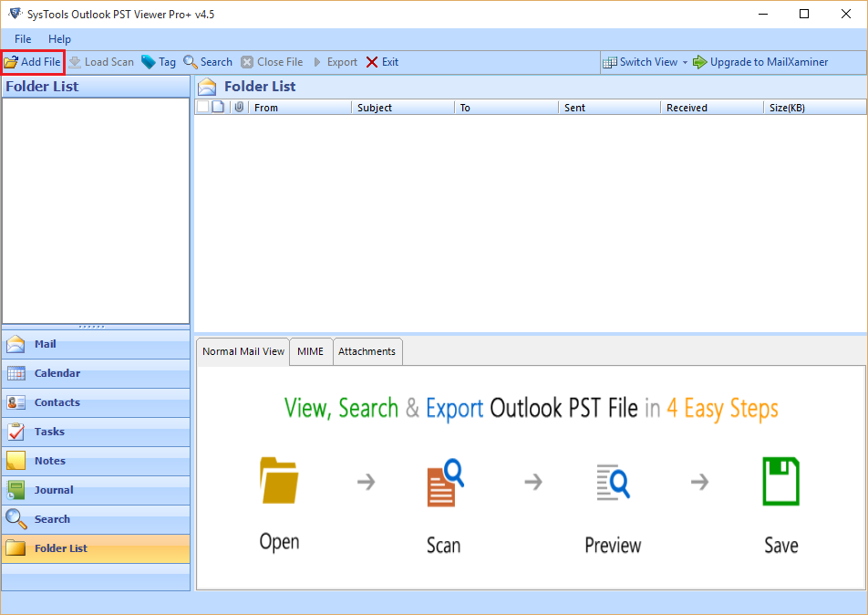Click the Export toolbar button
The width and height of the screenshot is (868, 615).
point(335,62)
